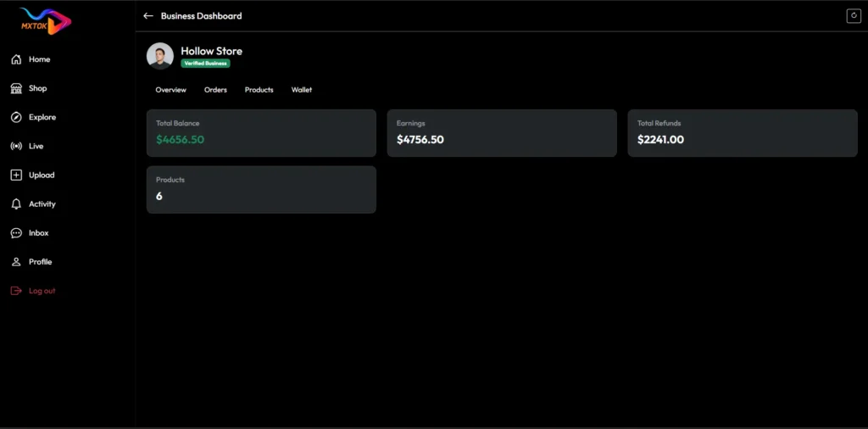The image size is (868, 429).
Task: Open the Inbox sidebar label
Action: (x=39, y=233)
